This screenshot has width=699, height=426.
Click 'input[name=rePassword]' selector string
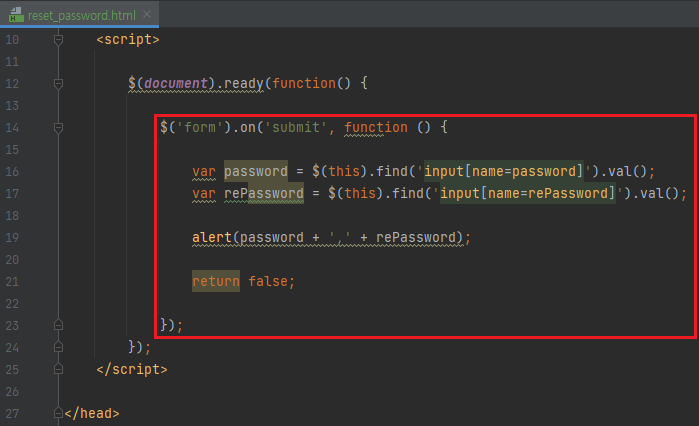tap(528, 193)
